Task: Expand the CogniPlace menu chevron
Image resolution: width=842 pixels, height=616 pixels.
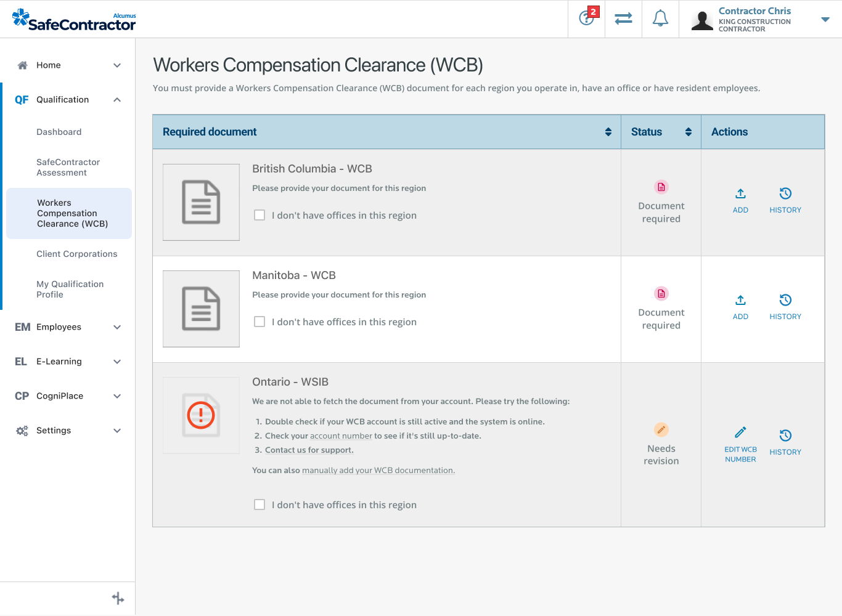Action: coord(117,396)
